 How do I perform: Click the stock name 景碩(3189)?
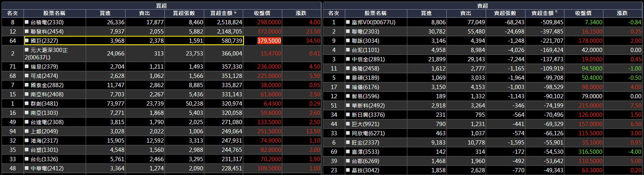coord(365,78)
